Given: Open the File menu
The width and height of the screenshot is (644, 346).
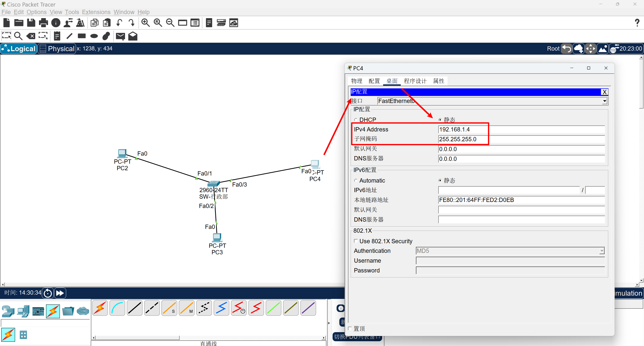Looking at the screenshot, I should point(6,12).
